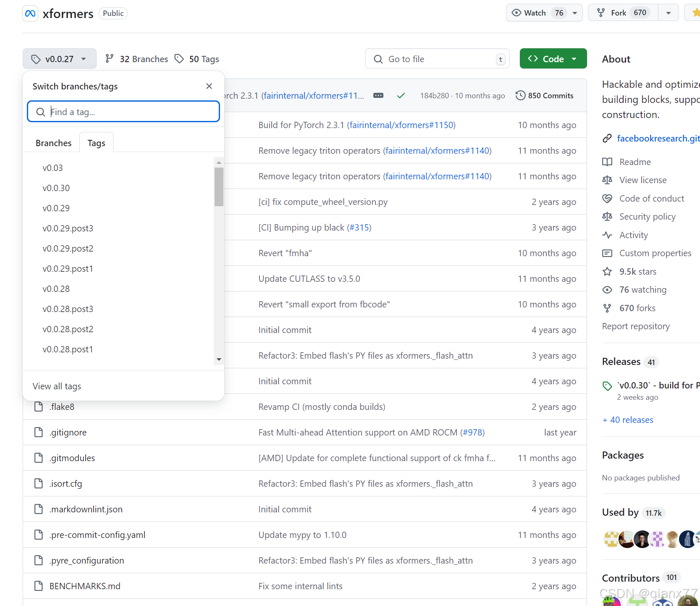Open the 850 Commits history link

tap(545, 95)
